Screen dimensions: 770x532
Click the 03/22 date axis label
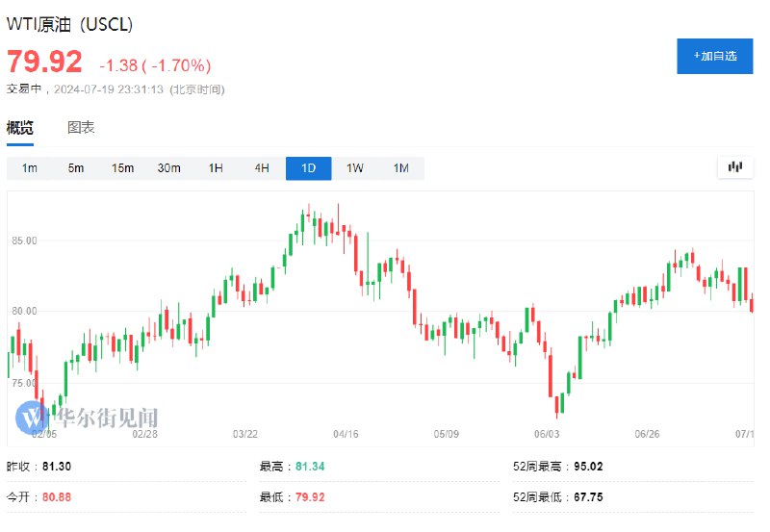point(245,434)
